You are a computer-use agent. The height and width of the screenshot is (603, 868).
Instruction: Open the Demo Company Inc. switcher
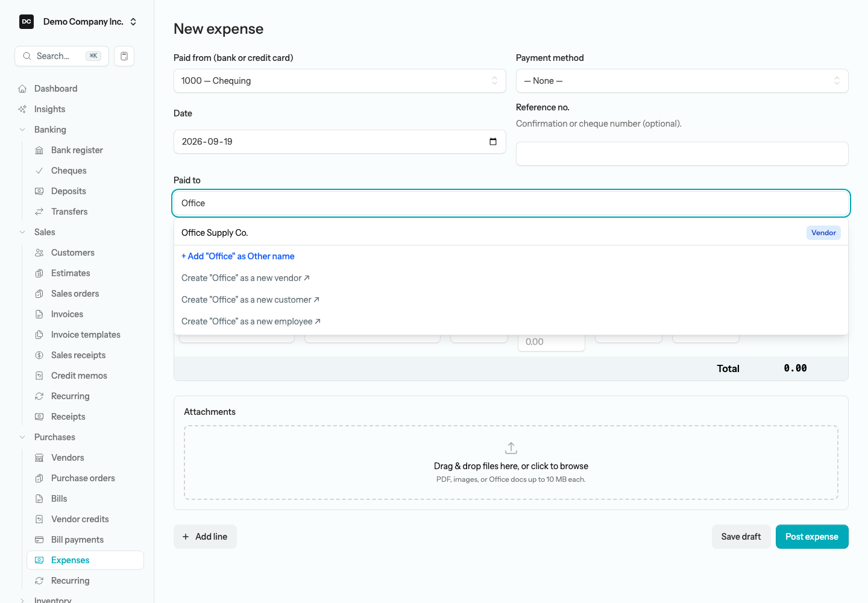(78, 22)
